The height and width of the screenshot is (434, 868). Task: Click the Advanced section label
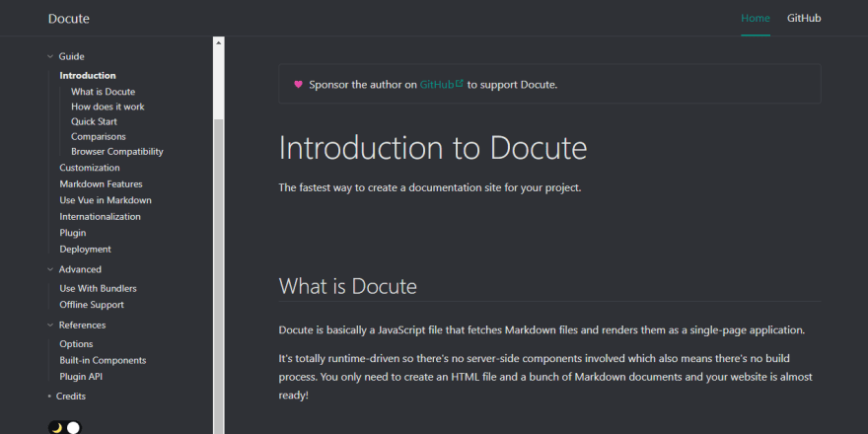tap(80, 269)
